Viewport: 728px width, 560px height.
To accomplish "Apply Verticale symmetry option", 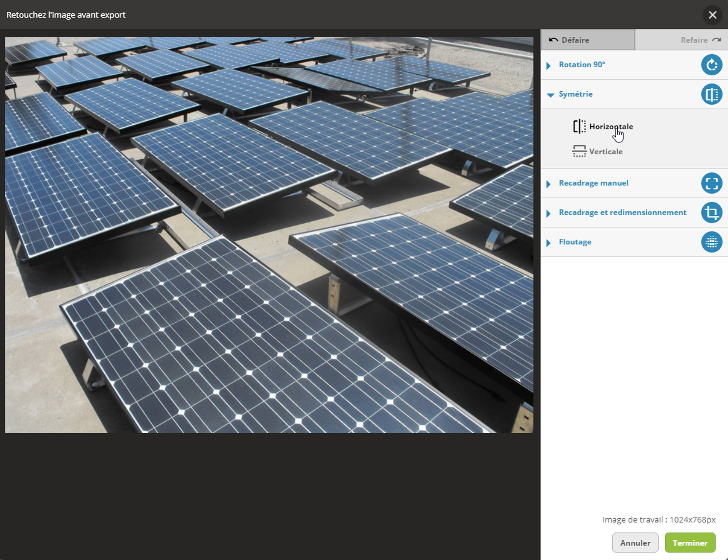I will point(606,152).
